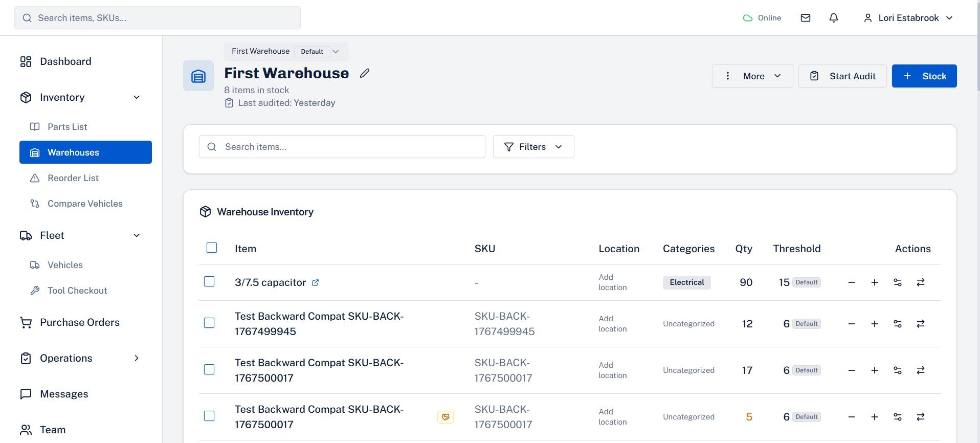The image size is (980, 443).
Task: Check the 3/7.5 capacitor row checkbox
Action: point(209,282)
